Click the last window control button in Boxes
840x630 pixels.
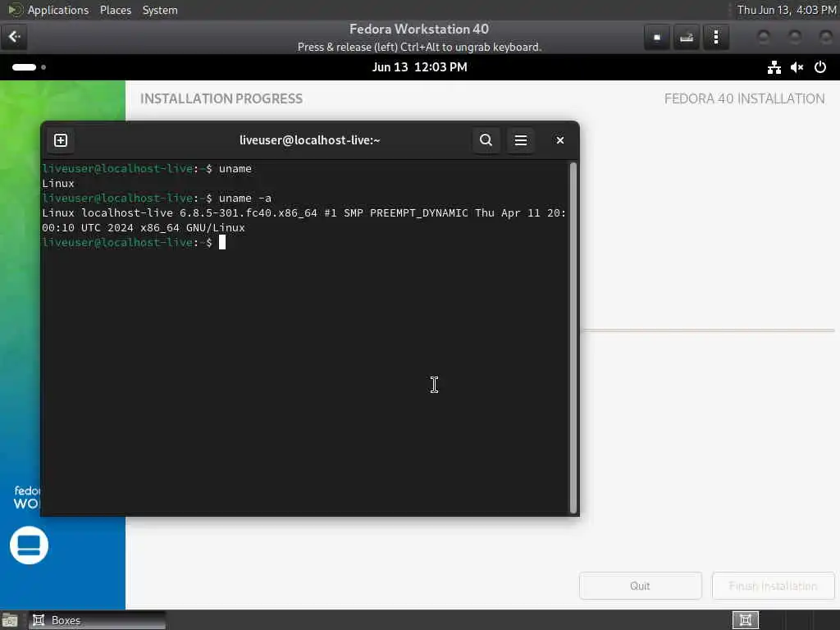click(826, 37)
